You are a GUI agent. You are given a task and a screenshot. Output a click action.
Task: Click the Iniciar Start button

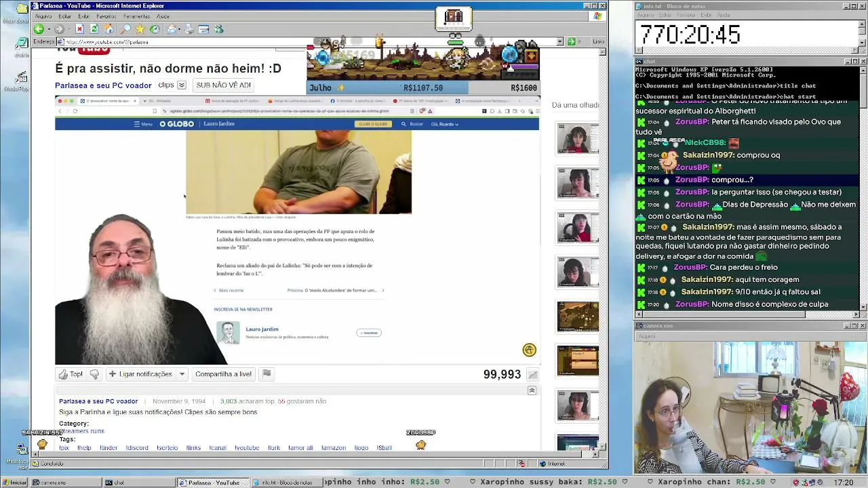click(x=15, y=483)
